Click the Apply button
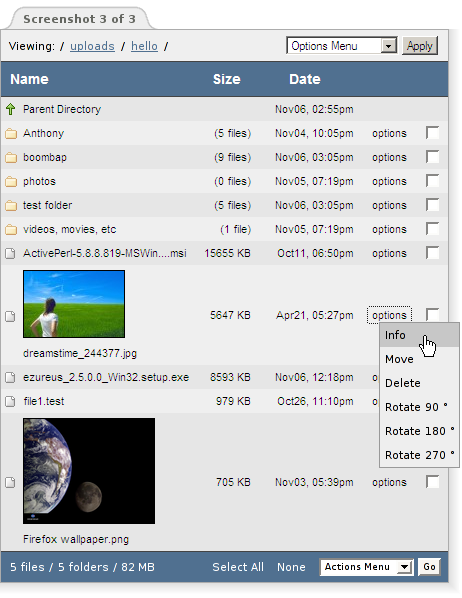 (x=420, y=46)
